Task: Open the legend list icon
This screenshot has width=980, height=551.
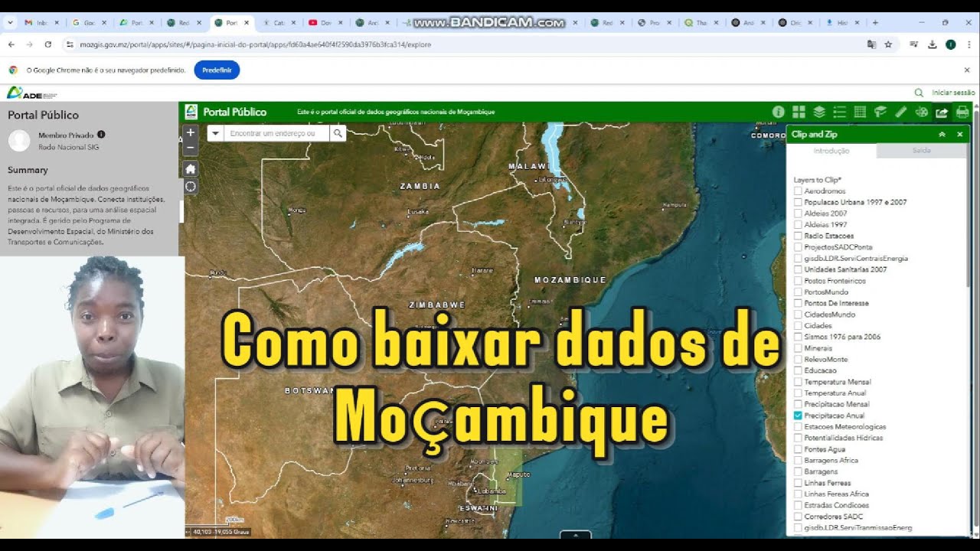Action: [839, 112]
